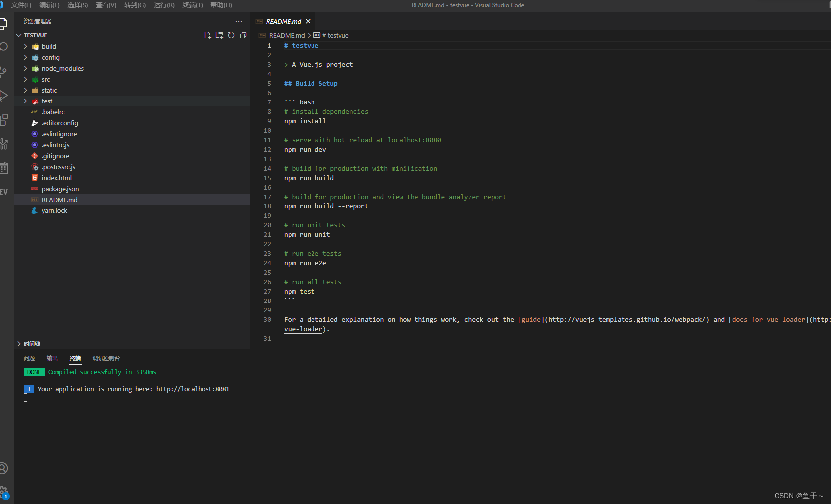Image resolution: width=831 pixels, height=504 pixels.
Task: Open the Search view in activity bar
Action: (x=3, y=47)
